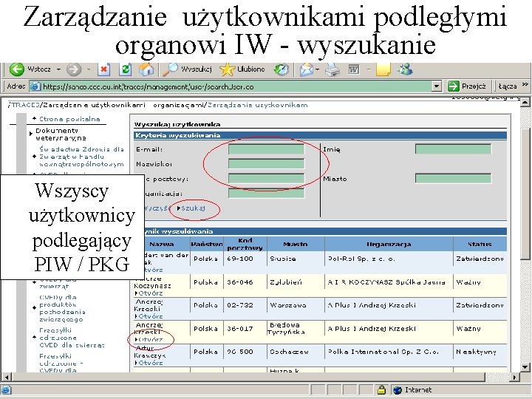This screenshot has height=399, width=532.
Task: Click the horizontal scrollbar left arrow
Action: 7,377
